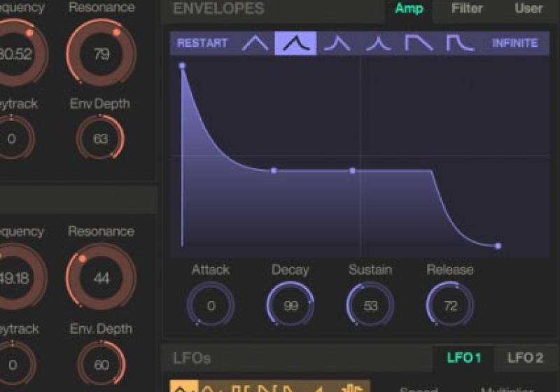Click the Attack knob set to 0
This screenshot has height=392, width=560.
click(211, 305)
